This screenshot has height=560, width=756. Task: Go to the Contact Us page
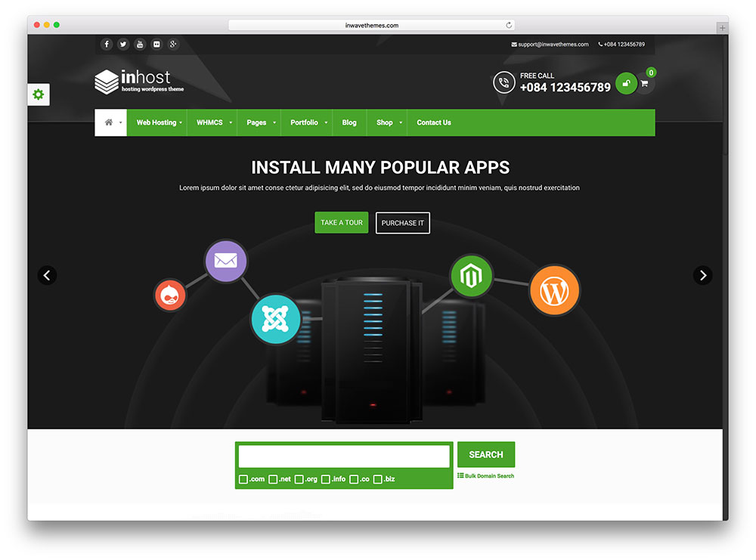pos(434,122)
